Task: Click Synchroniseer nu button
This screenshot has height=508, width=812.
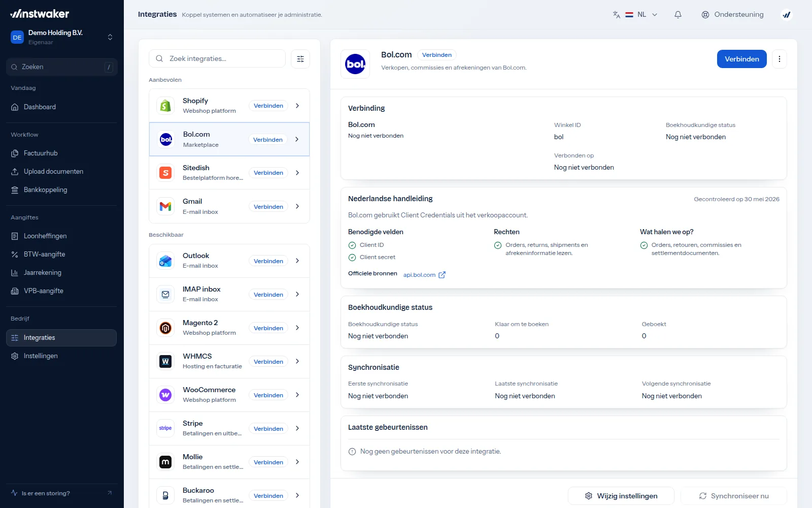Action: click(734, 496)
